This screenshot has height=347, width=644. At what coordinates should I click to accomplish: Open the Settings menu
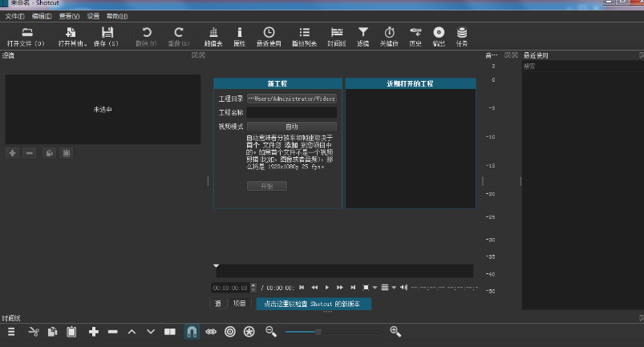(x=93, y=16)
